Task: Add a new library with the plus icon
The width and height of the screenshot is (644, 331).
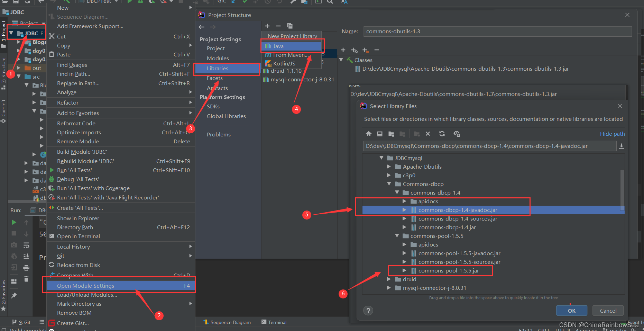Action: coord(267,26)
